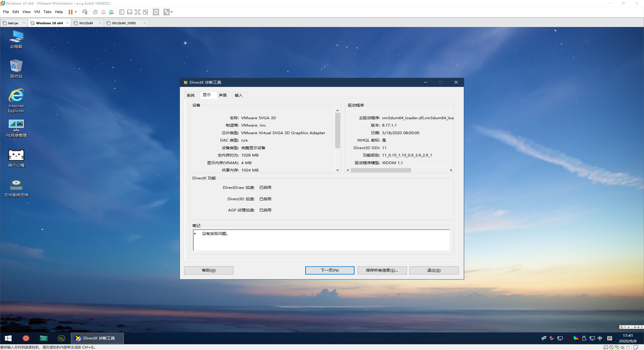The width and height of the screenshot is (644, 350).
Task: Take a snapshot of this virtual machine
Action: click(95, 12)
